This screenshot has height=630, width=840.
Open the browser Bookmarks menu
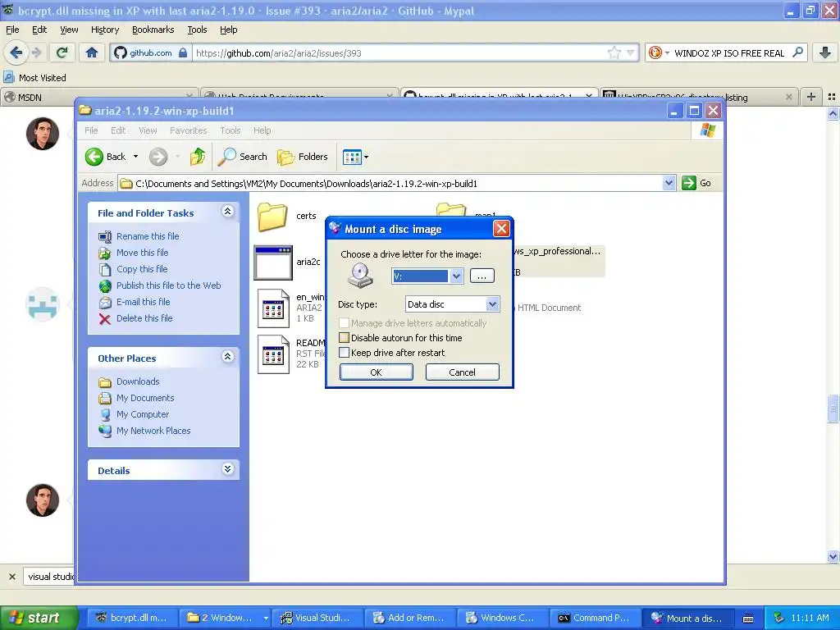click(x=153, y=30)
